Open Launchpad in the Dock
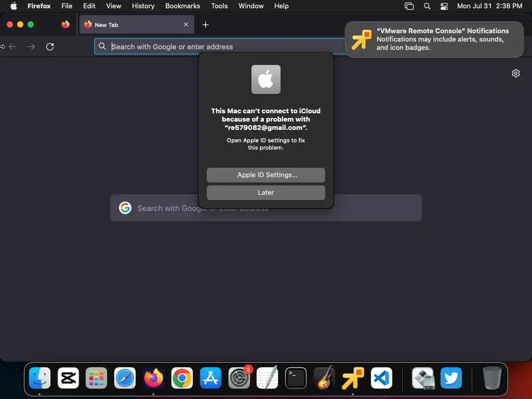Viewport: 532px width, 399px height. 96,378
